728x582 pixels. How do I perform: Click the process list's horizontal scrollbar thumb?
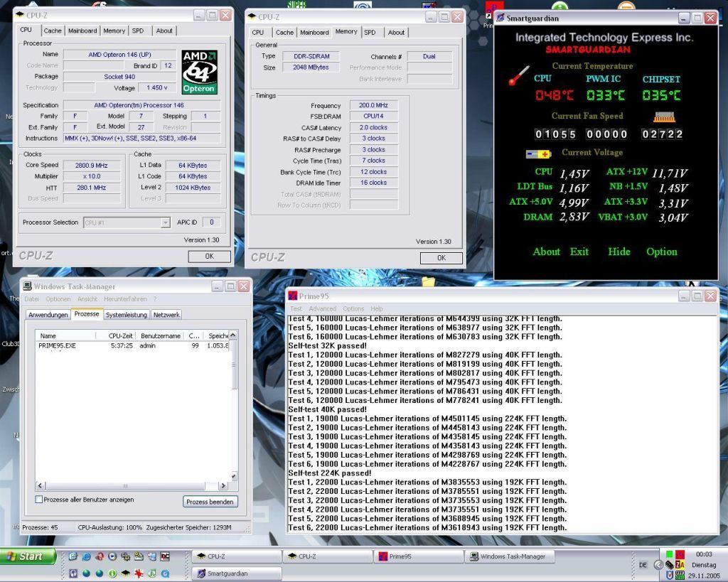(x=125, y=486)
